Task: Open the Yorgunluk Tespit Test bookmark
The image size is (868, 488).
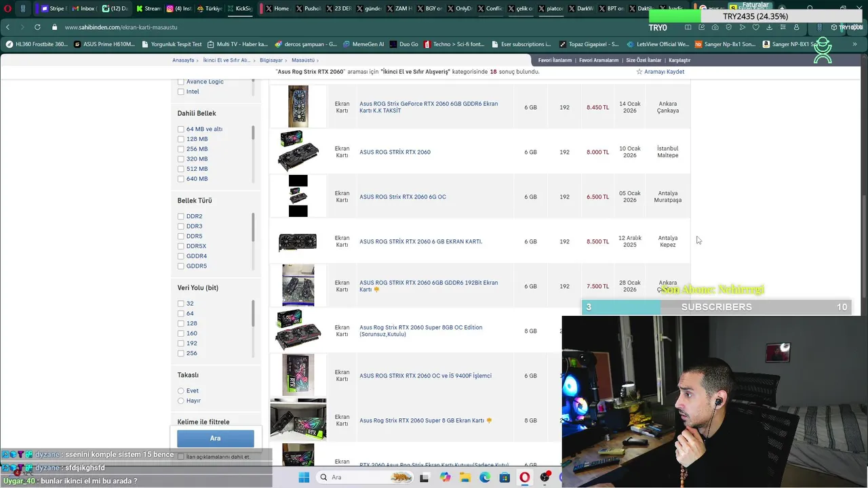Action: (170, 44)
